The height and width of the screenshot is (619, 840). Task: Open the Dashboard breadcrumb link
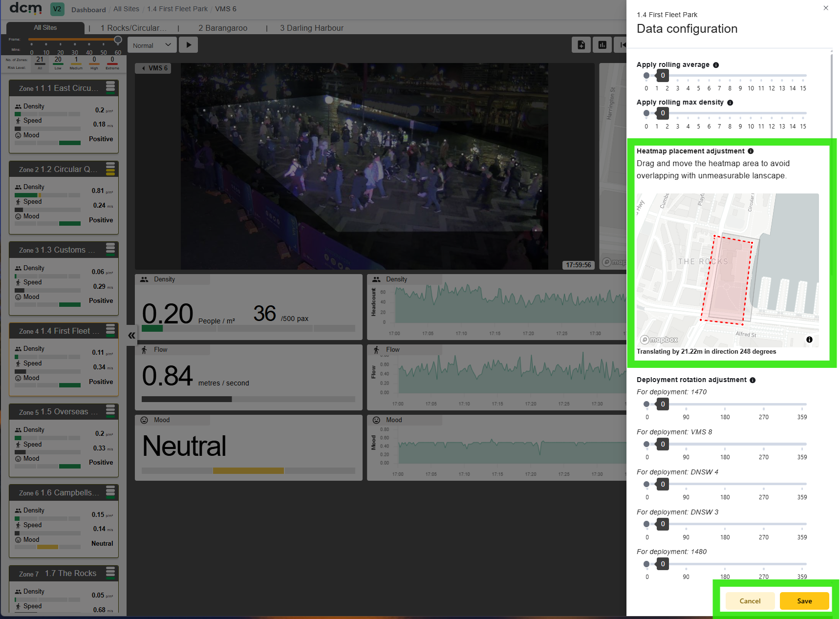coord(88,10)
